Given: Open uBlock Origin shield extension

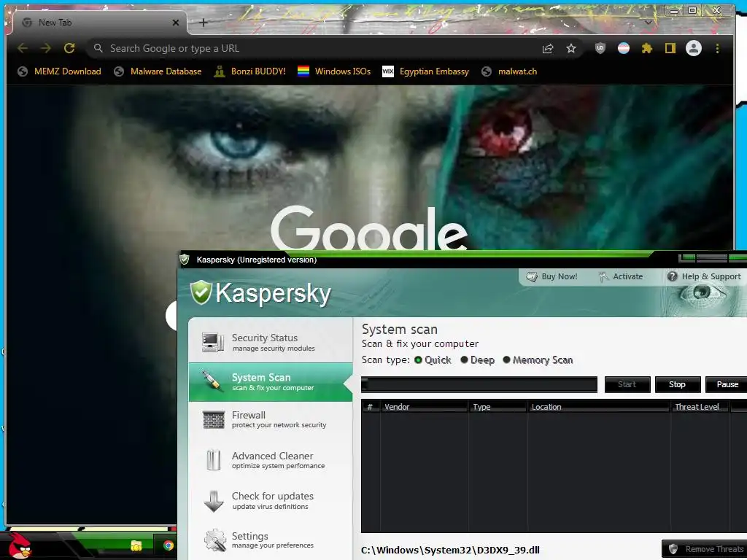Looking at the screenshot, I should pyautogui.click(x=600, y=48).
